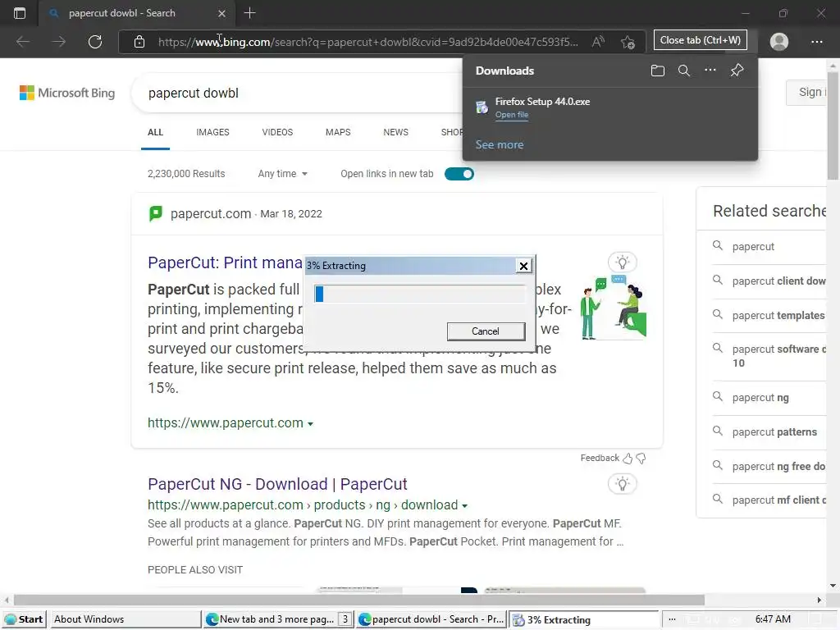This screenshot has width=840, height=630.
Task: Switch to 3% Extracting taskbar item
Action: pos(584,620)
